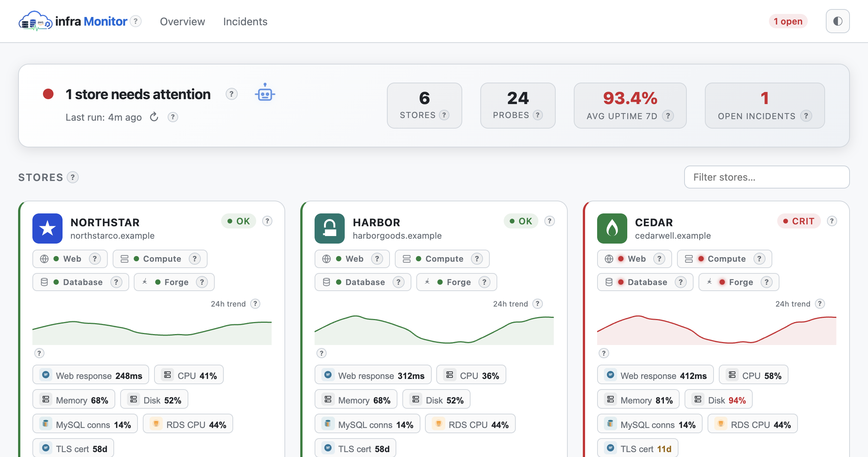Screen dimensions: 868x457
Task: Click the Northstar blue star logo
Action: click(47, 228)
